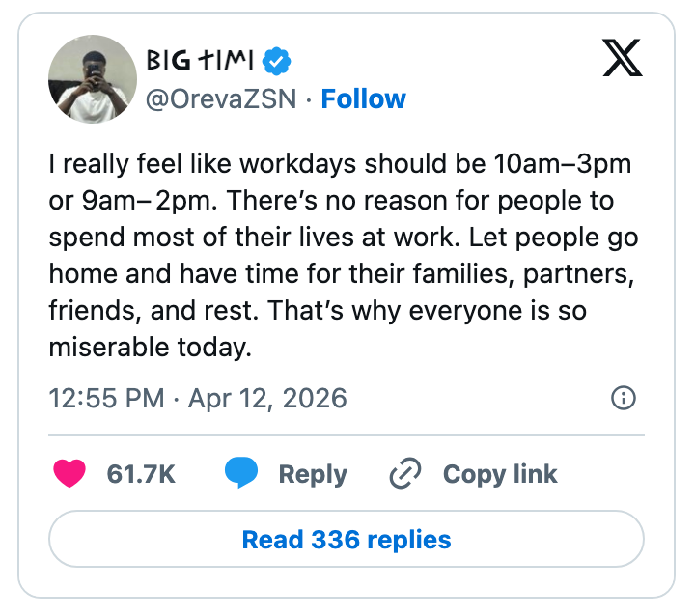Open the BIG TIMI display name
Viewport: 695px width, 616px height.
[201, 61]
